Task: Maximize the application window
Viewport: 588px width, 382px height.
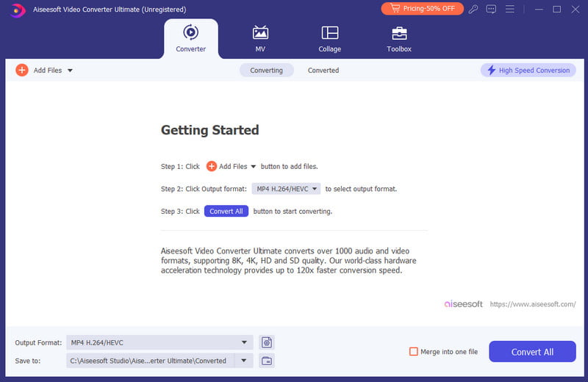Action: (x=557, y=9)
